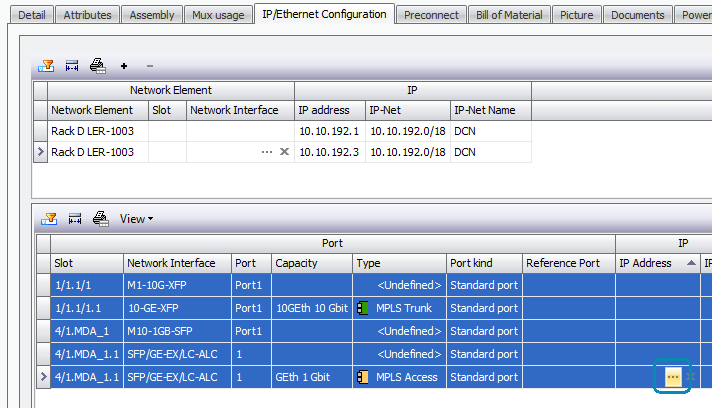This screenshot has width=712, height=408.
Task: Click row selector of 1/1.1/1 row
Action: tap(43, 285)
